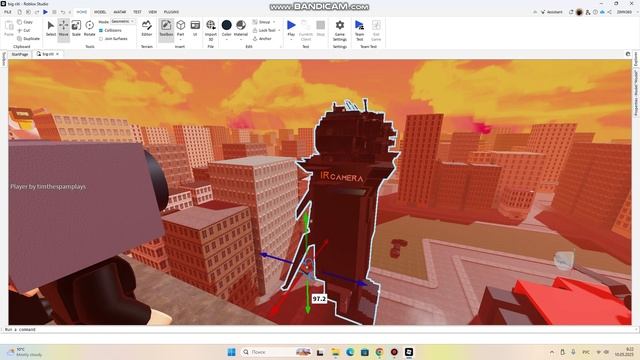
Task: Cut the selected object
Action: click(x=24, y=31)
